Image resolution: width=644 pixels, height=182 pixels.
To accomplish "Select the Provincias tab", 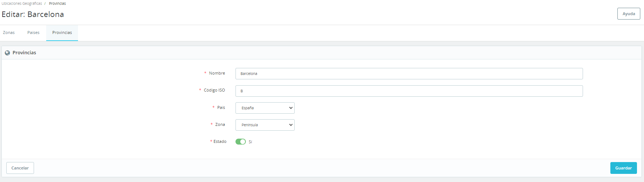I will (x=62, y=32).
